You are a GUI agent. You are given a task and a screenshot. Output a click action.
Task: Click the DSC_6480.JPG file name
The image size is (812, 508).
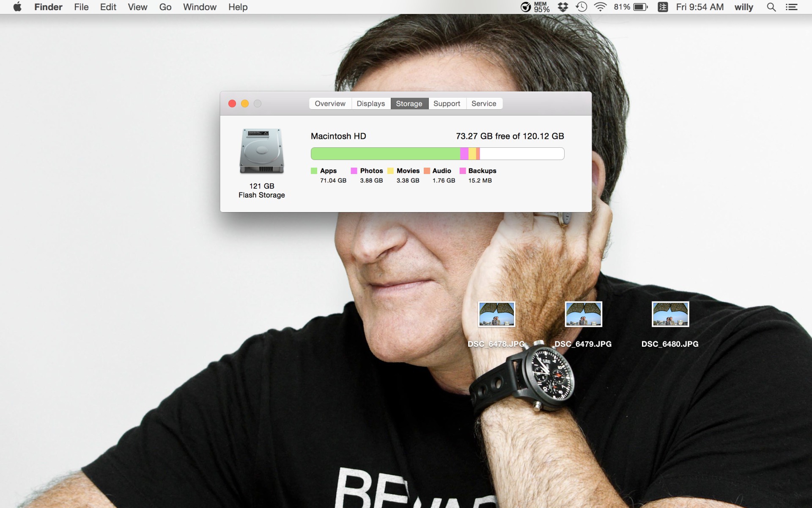click(670, 344)
